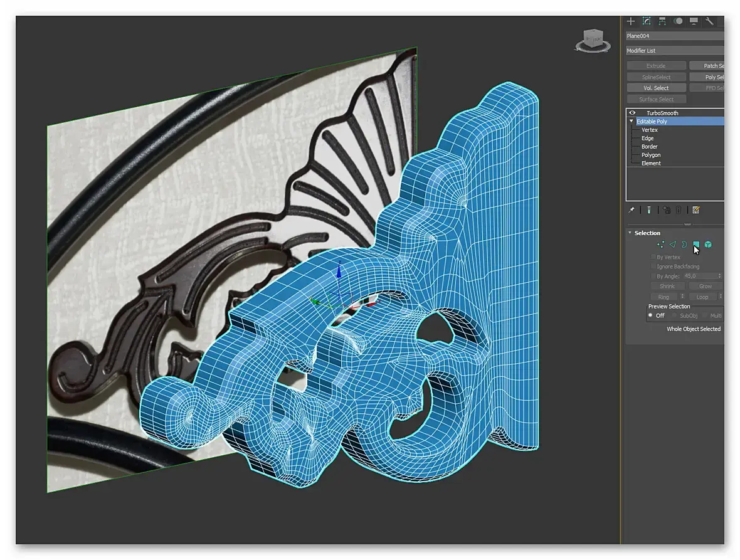Collapse the Selection rollout
Image resolution: width=740 pixels, height=560 pixels.
(630, 233)
